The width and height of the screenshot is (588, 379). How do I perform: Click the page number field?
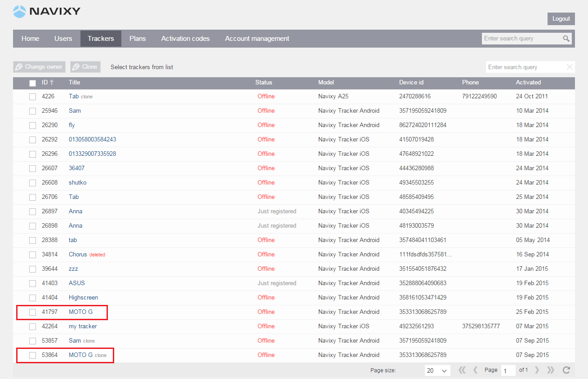tap(508, 370)
